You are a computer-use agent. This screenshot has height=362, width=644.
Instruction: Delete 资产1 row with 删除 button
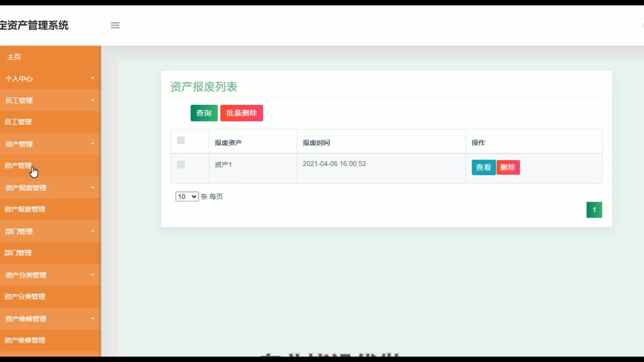click(508, 167)
